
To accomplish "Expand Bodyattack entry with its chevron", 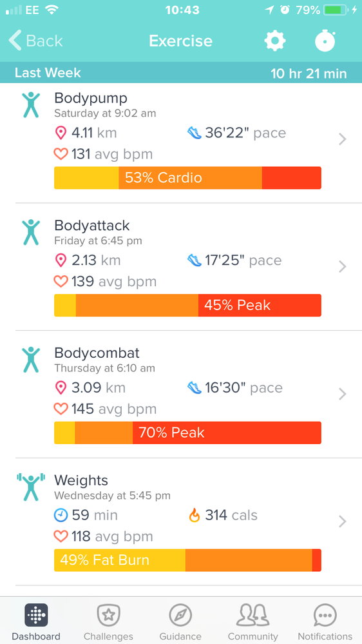I will [343, 267].
